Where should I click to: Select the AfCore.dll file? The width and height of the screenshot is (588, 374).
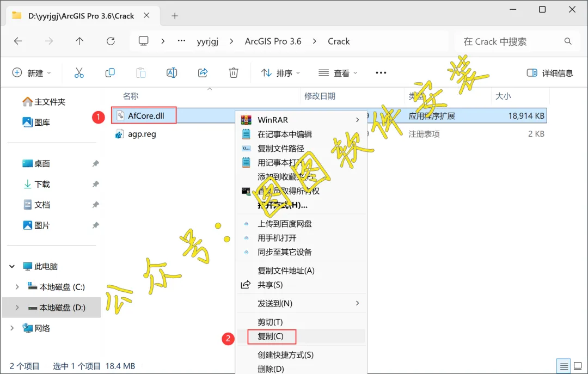coord(146,115)
